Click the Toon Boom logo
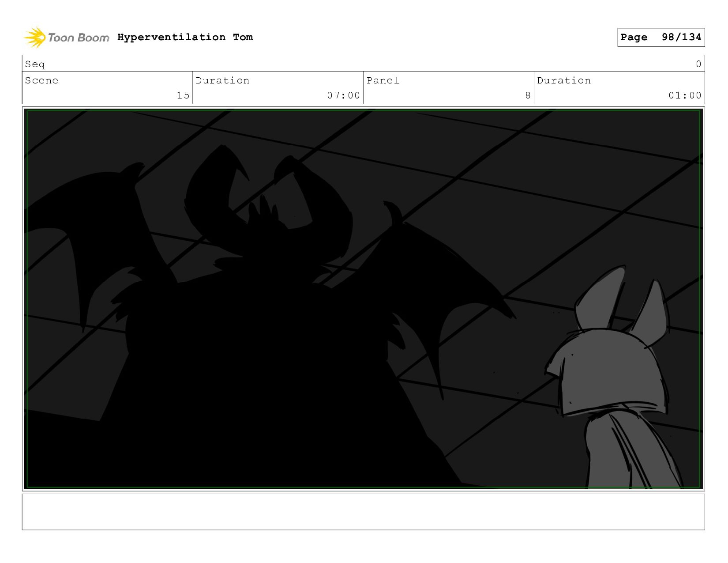 point(66,38)
